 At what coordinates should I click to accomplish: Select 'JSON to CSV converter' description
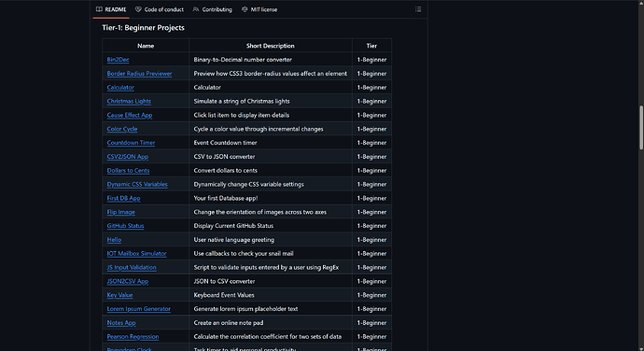(224, 281)
